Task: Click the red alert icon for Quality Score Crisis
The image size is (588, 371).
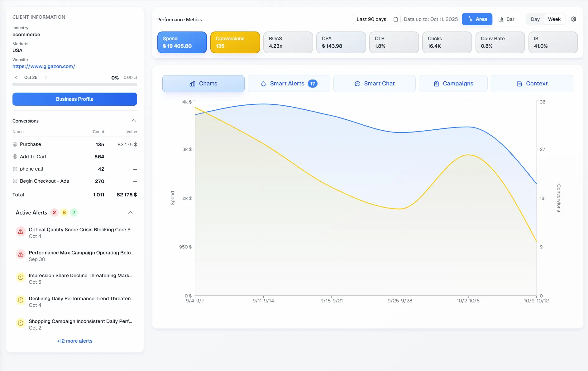Action: [20, 231]
